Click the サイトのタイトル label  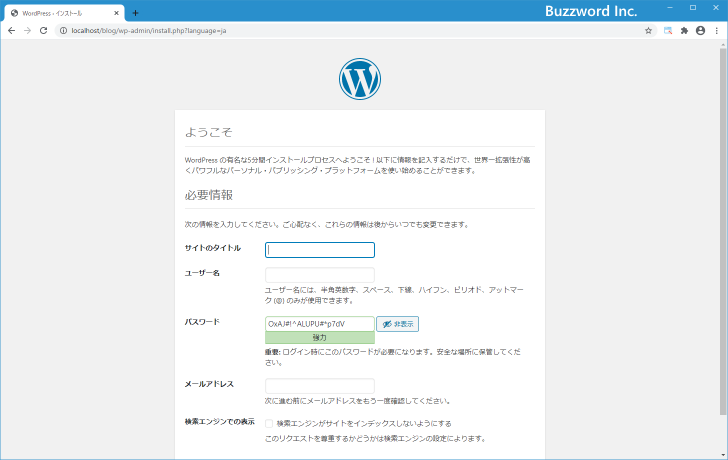coord(213,248)
